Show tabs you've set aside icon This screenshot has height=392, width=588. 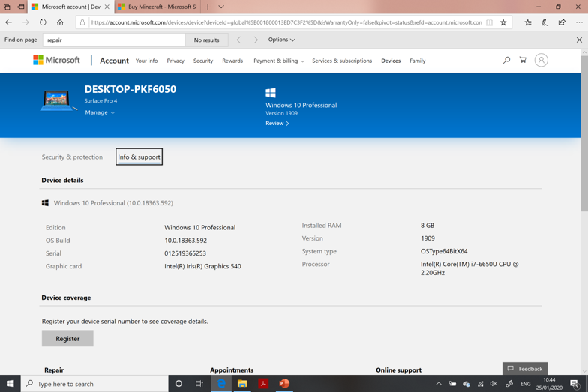coord(7,7)
